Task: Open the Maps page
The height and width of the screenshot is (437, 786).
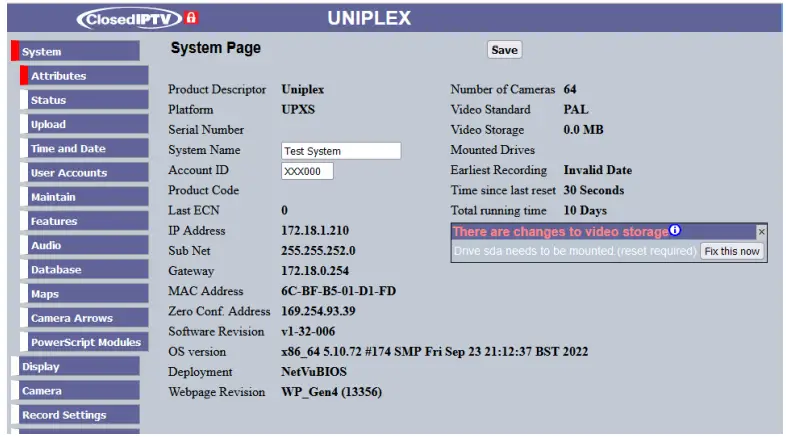Action: 84,294
